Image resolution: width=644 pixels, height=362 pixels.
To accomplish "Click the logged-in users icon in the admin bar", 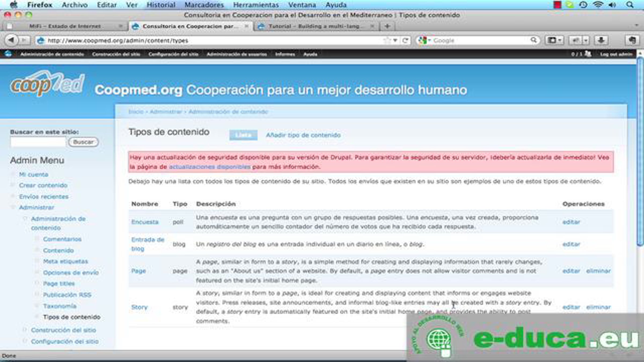I will pyautogui.click(x=588, y=54).
